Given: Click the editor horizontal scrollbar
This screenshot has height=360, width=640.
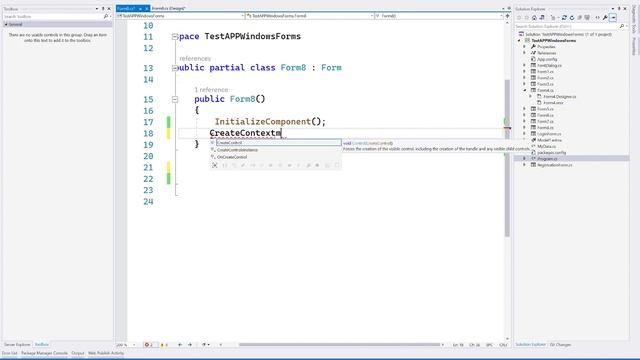Looking at the screenshot, I should [x=340, y=345].
